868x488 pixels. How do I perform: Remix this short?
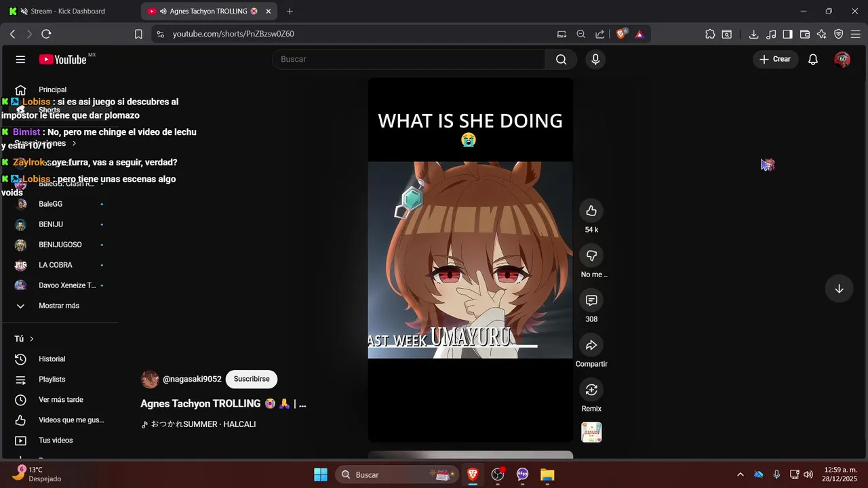591,390
